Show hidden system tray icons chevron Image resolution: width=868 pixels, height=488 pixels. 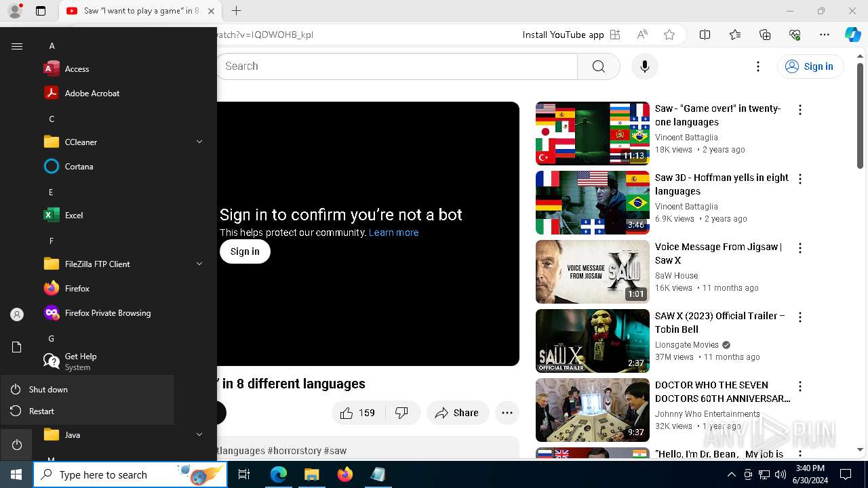tap(731, 474)
